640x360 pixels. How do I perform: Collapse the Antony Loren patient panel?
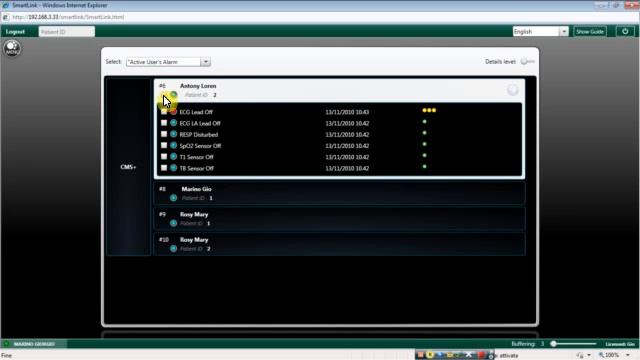coord(339,90)
